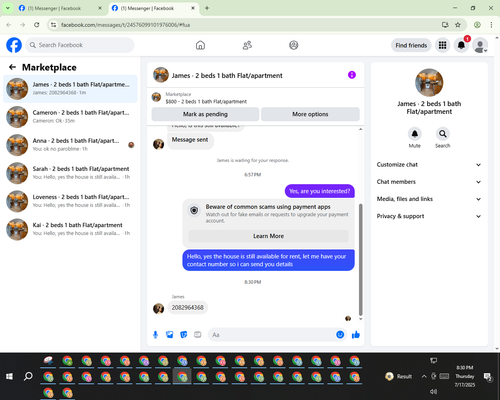Send a thumbs-up like
Screen dimensions: 500x400
tap(356, 335)
